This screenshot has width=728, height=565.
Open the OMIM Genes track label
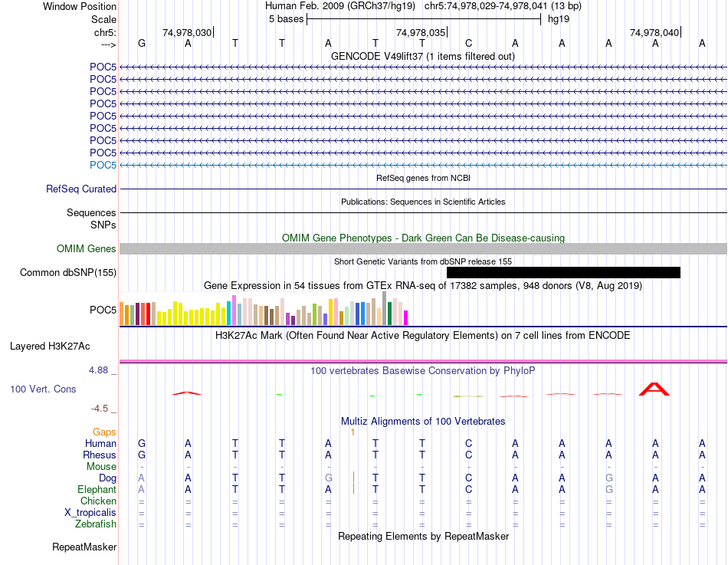[86, 248]
